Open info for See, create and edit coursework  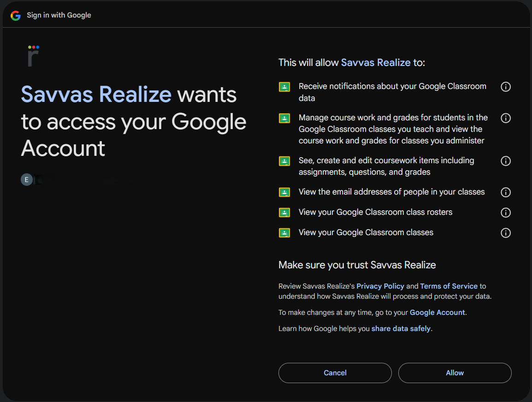[506, 161]
